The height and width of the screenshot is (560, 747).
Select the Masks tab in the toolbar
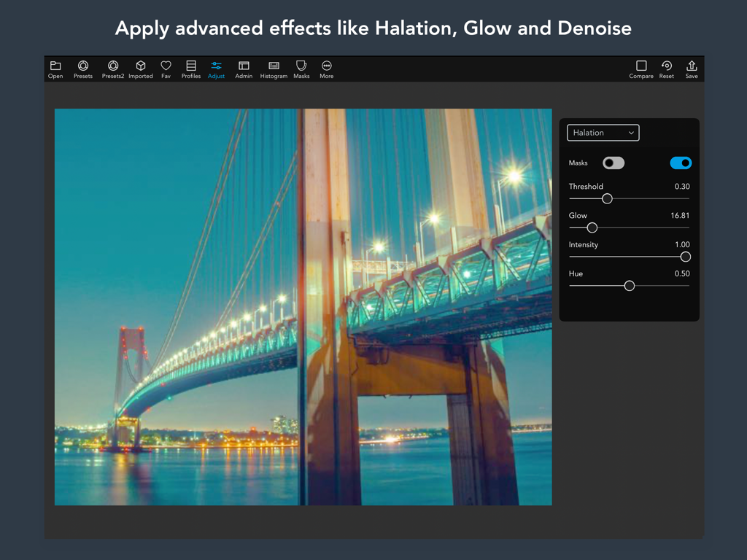301,69
